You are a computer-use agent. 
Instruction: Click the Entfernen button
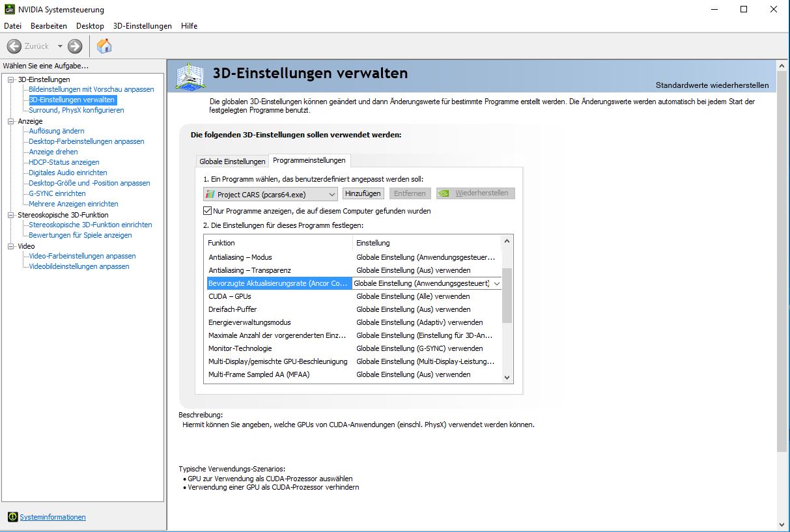(410, 193)
